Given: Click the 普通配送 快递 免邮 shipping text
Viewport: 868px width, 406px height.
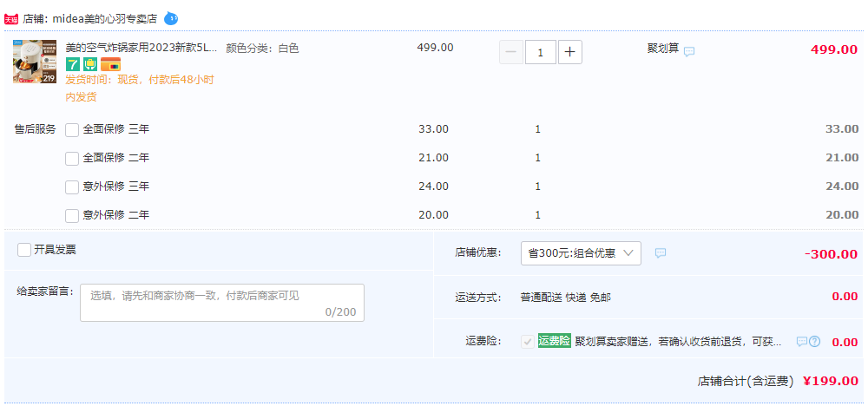Looking at the screenshot, I should click(566, 298).
